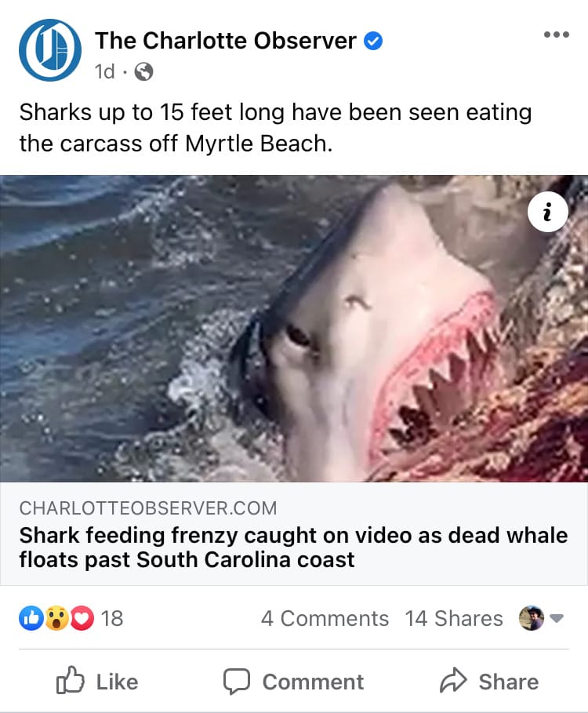Click the shark photo thumbnail

tap(294, 329)
